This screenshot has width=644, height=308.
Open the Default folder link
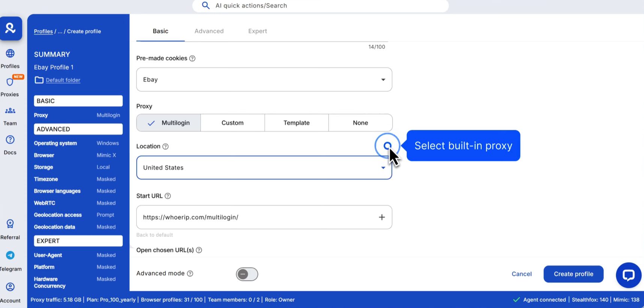63,80
